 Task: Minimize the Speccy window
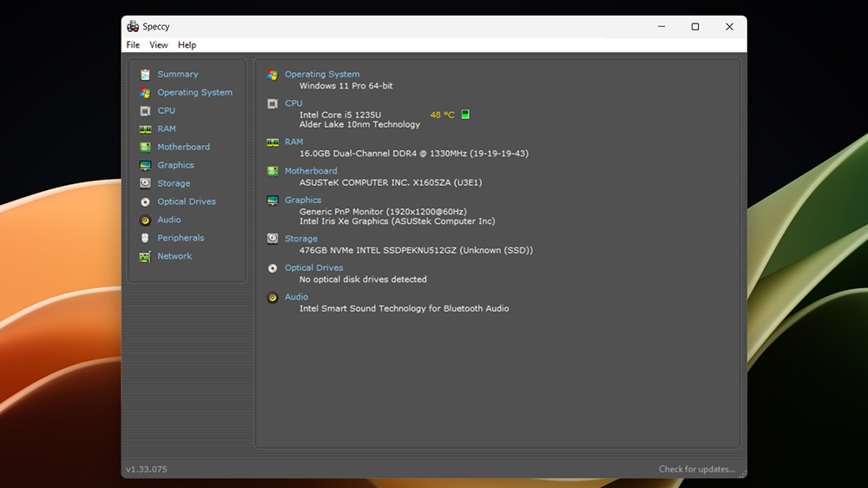pos(661,27)
